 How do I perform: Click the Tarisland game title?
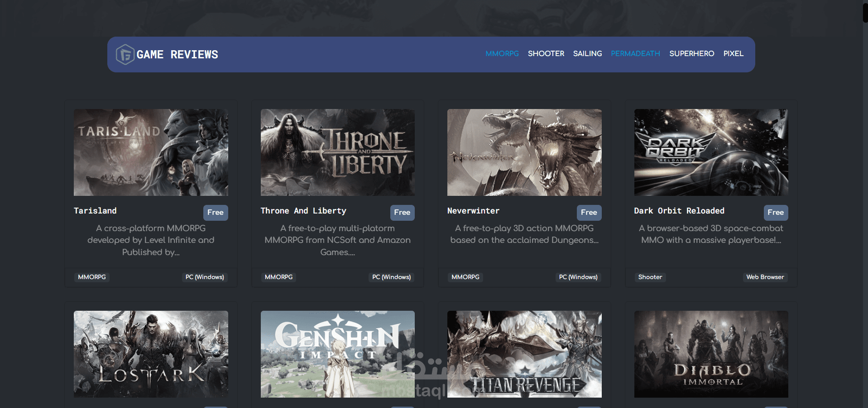pos(95,211)
